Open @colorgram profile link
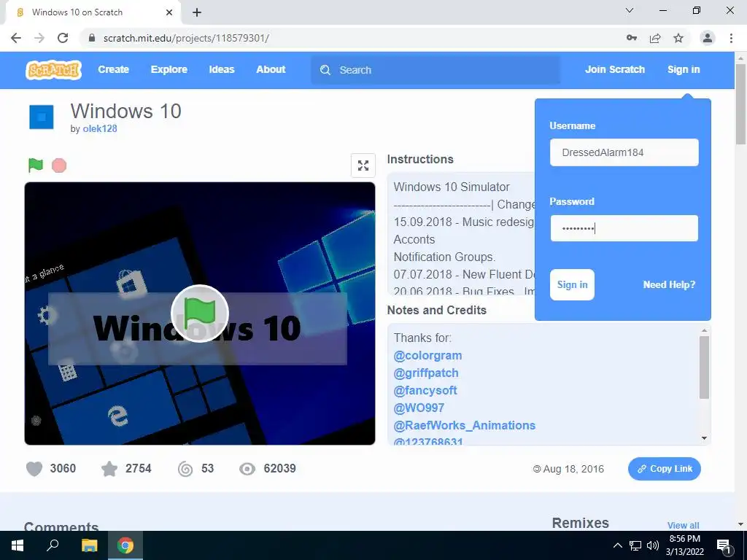Screen dimensions: 747x560 pos(427,356)
